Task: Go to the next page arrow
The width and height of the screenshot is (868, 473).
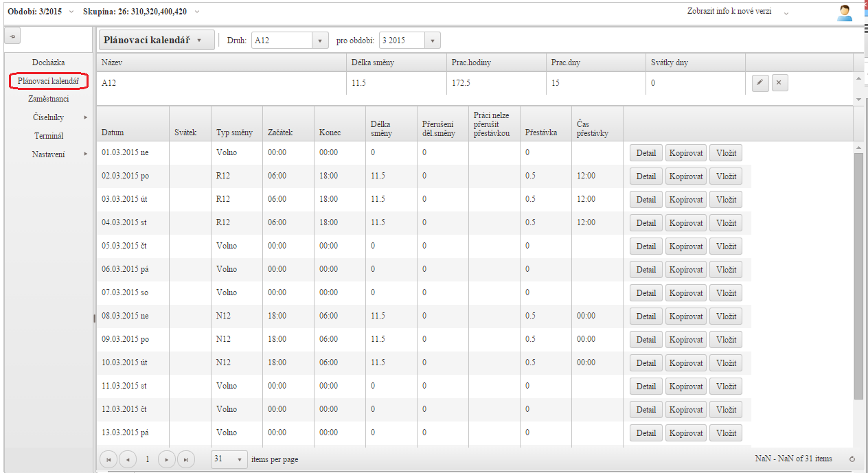Action: point(166,459)
